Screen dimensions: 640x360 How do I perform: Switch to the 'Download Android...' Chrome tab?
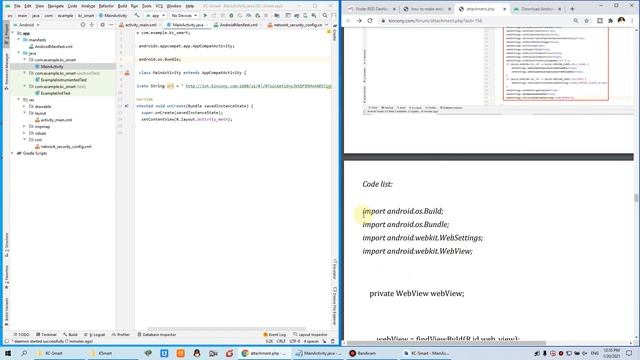[x=536, y=9]
